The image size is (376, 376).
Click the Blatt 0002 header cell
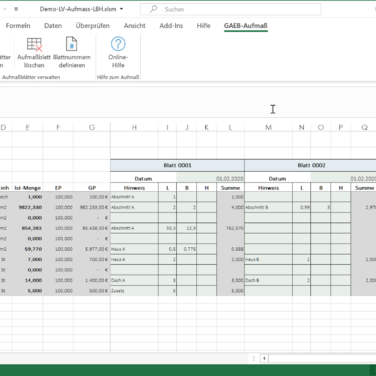click(311, 165)
